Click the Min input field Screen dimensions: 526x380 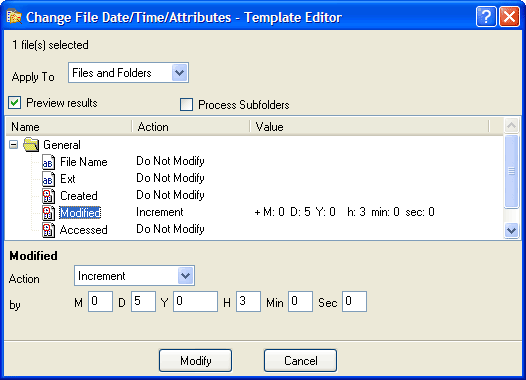pos(300,302)
